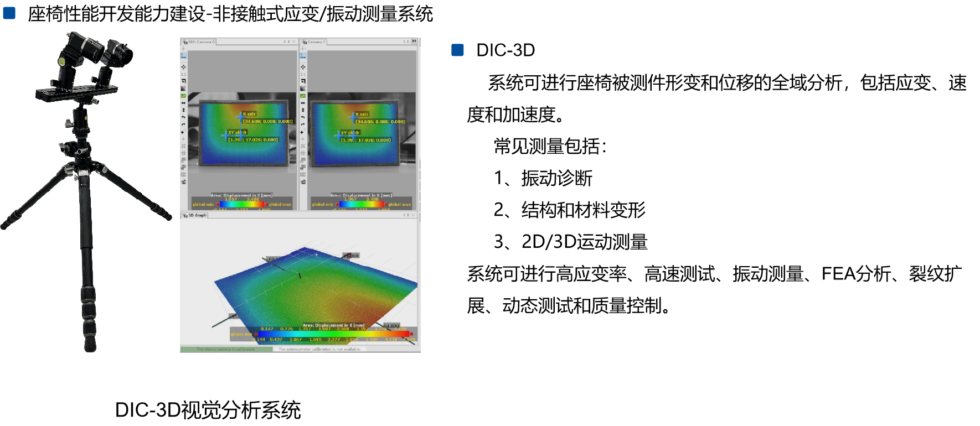This screenshot has height=426, width=980.
Task: Choose the zoom region tool in REF: Camera 0 pane
Action: click(183, 81)
